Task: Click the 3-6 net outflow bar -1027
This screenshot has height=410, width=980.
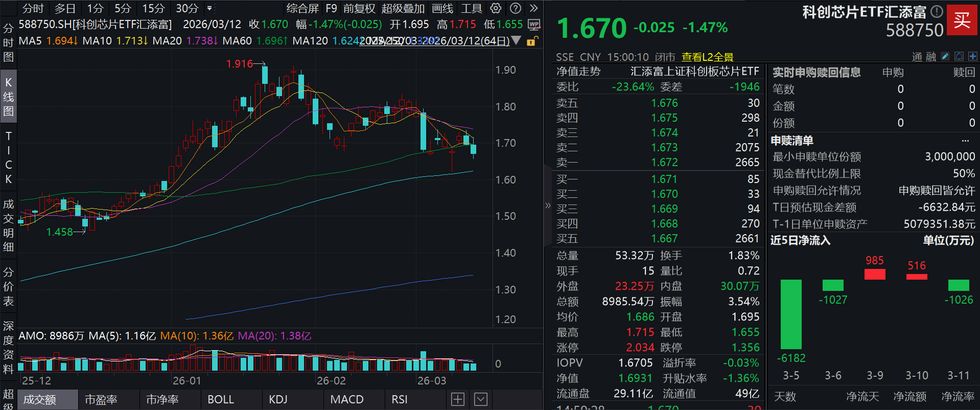Action: tap(833, 285)
